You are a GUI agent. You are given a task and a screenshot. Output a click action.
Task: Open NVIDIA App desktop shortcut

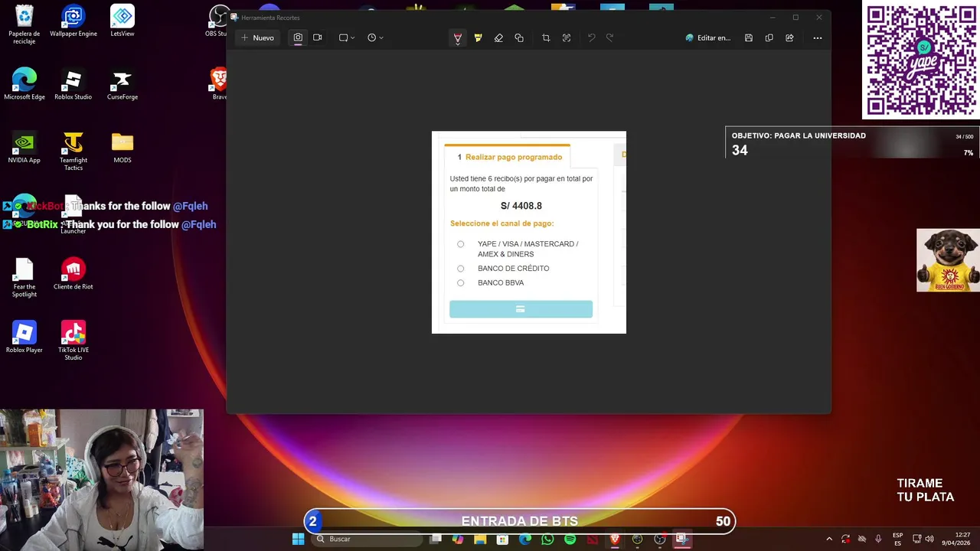pos(24,148)
